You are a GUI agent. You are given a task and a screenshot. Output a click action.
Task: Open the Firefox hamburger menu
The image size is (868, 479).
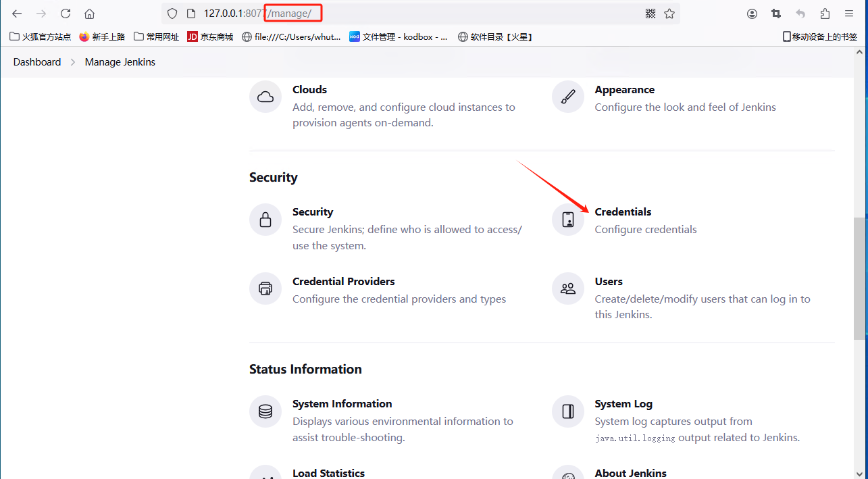tap(849, 14)
